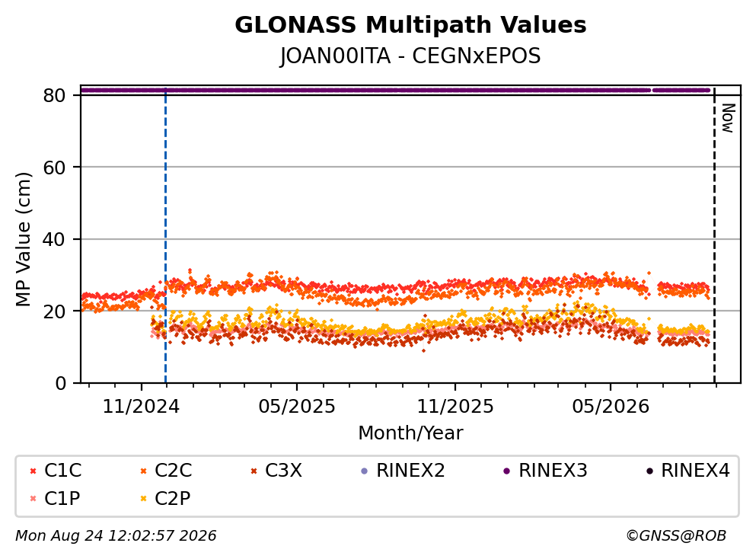Click the 40 y-axis tick label
The image size is (756, 559).
click(54, 239)
